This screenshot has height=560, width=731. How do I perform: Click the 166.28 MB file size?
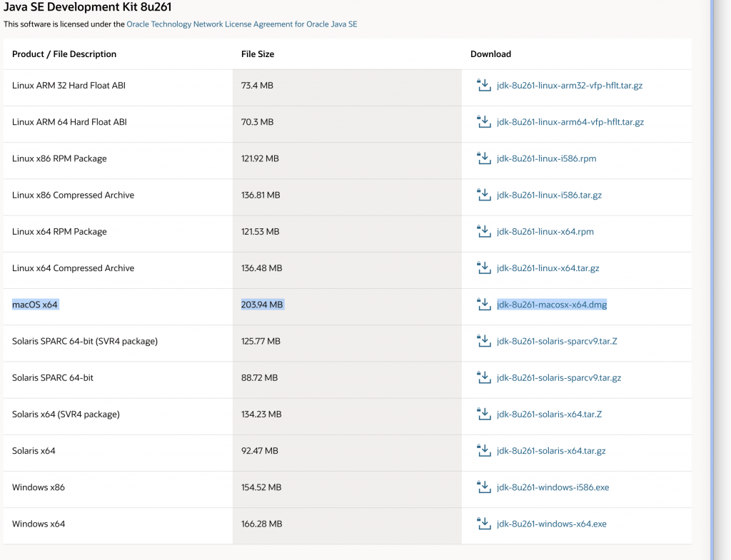pyautogui.click(x=261, y=524)
